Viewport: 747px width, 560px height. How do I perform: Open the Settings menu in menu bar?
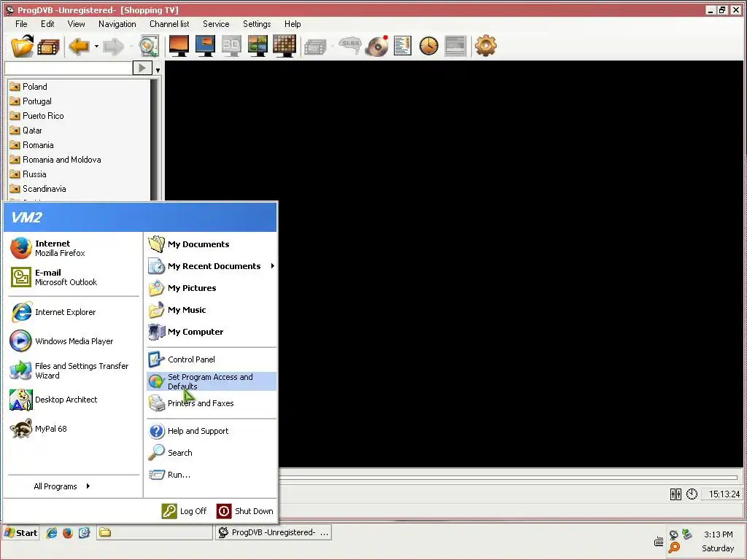pyautogui.click(x=257, y=24)
